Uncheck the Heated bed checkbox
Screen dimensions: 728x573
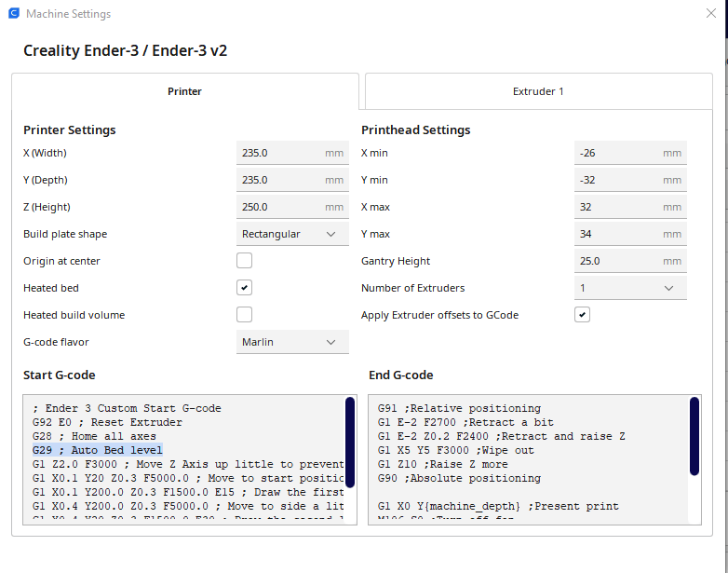[244, 288]
